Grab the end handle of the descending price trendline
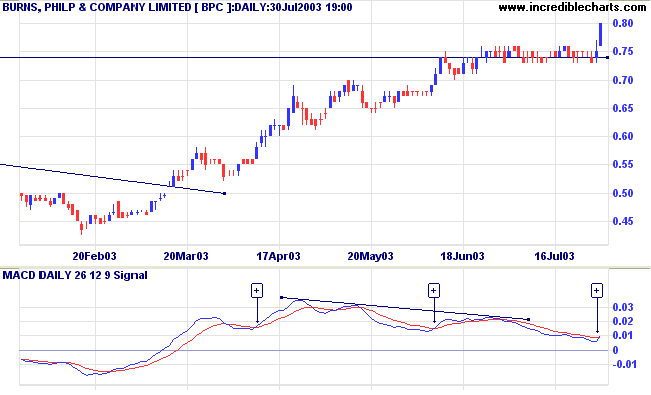Screen dimensions: 651x395 (225, 193)
